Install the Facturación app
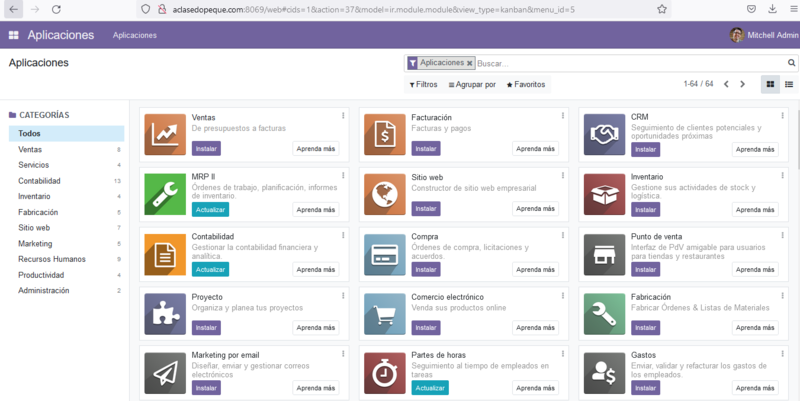The width and height of the screenshot is (800, 401). point(426,149)
